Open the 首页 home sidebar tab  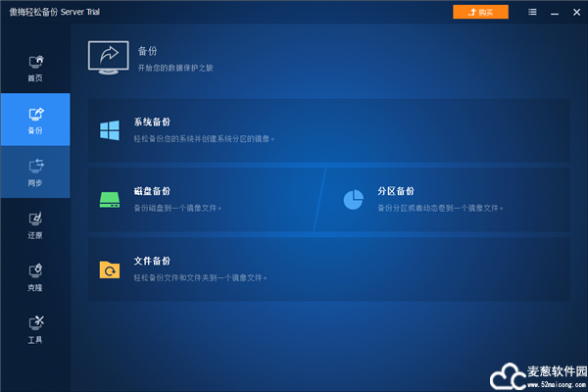(35, 68)
